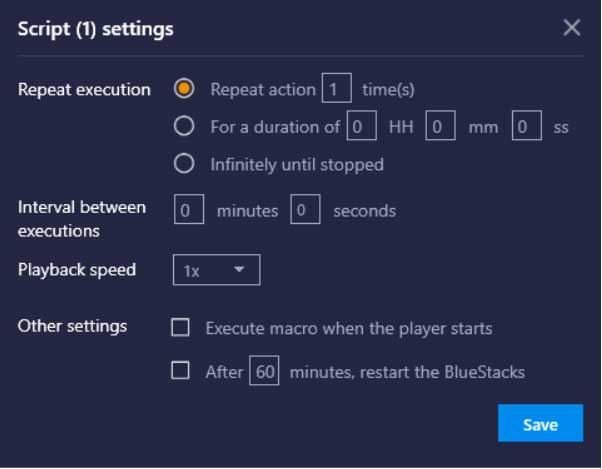The height and width of the screenshot is (469, 602).
Task: Click the Execute macro when player starts label
Action: 349,328
